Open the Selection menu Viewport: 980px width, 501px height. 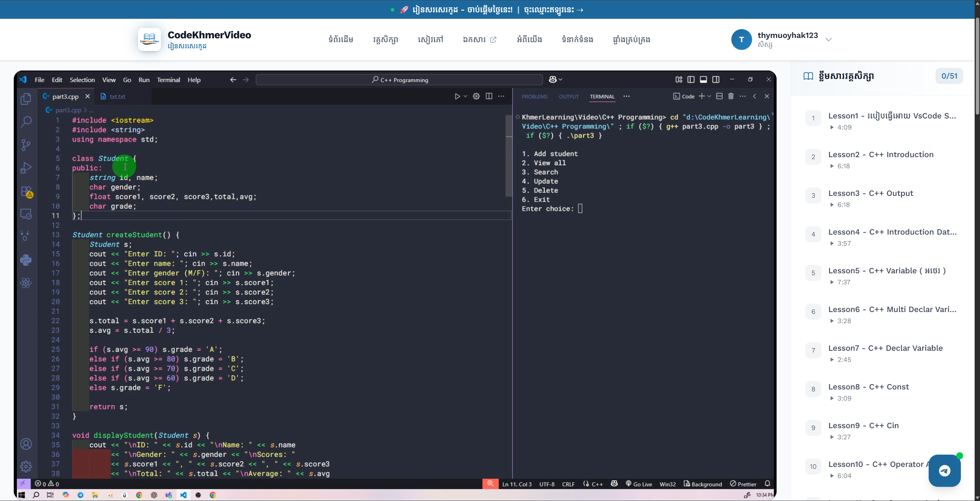(x=82, y=80)
